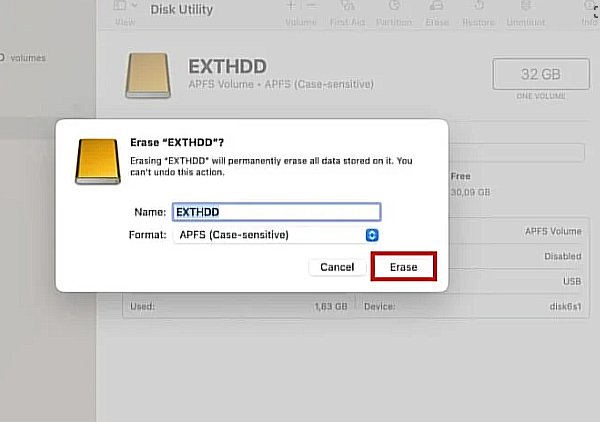The height and width of the screenshot is (422, 600).
Task: Open the Partition tool in toolbar
Action: (x=395, y=10)
